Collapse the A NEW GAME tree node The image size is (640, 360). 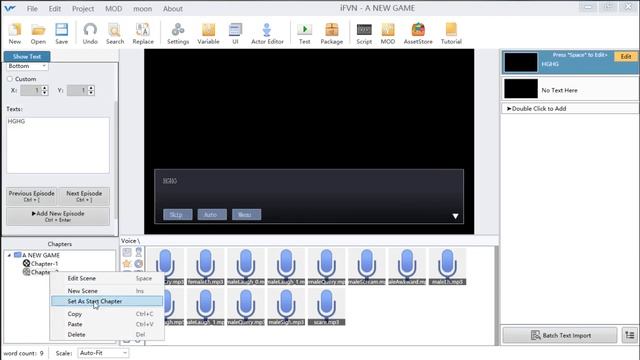(9, 255)
